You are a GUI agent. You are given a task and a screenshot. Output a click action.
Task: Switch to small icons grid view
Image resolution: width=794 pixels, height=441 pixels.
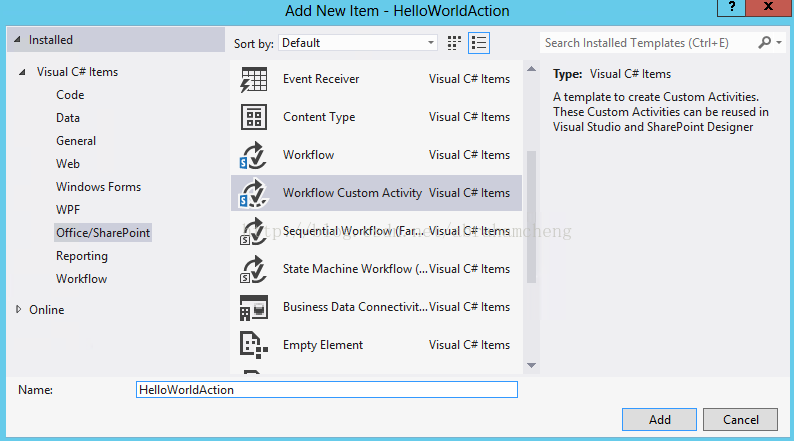click(454, 43)
